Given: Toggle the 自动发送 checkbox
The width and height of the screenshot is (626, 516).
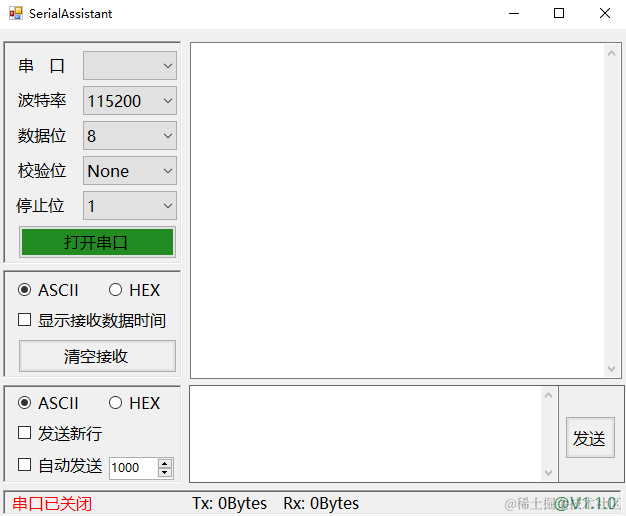Looking at the screenshot, I should 60,465.
